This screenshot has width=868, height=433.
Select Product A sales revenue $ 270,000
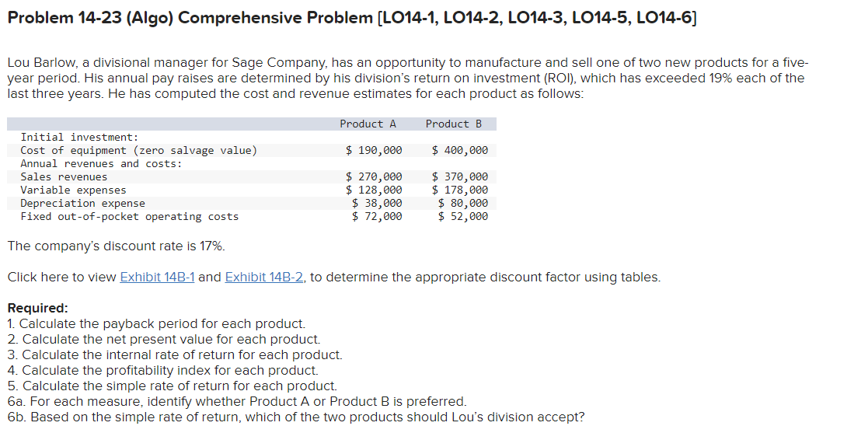[x=374, y=176]
